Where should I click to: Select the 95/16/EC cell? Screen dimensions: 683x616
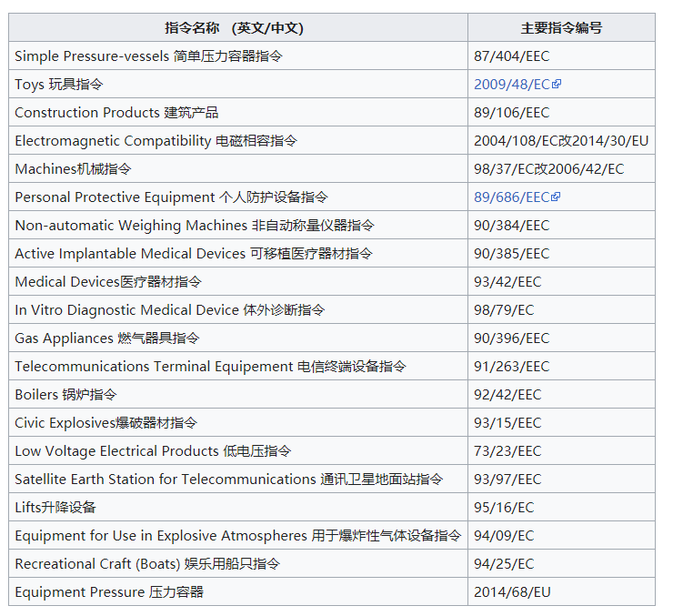[561, 507]
